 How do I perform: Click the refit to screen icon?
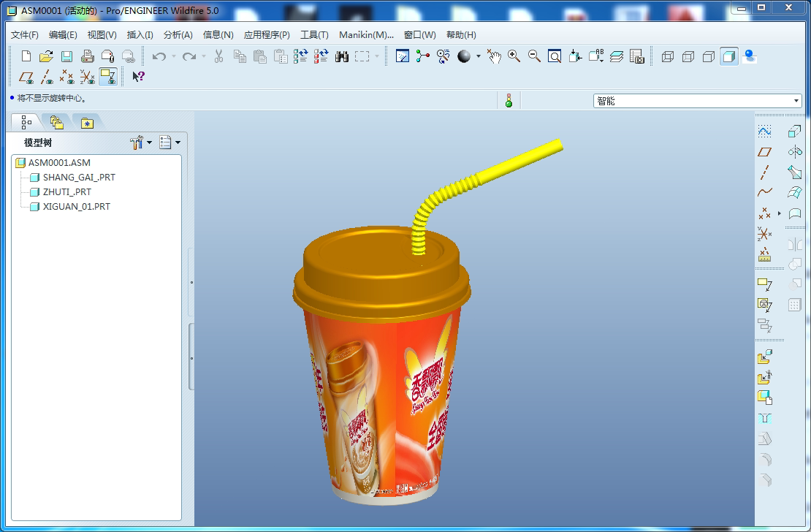(x=555, y=56)
